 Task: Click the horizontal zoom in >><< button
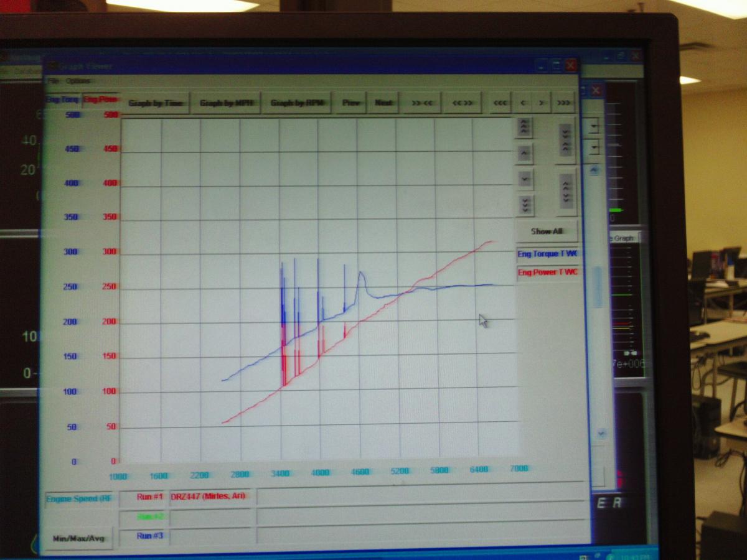coord(421,103)
